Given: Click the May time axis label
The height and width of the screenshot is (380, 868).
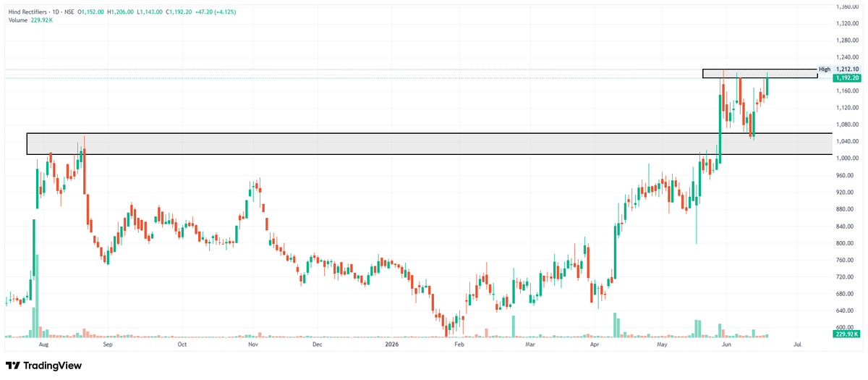Looking at the screenshot, I should (x=663, y=346).
